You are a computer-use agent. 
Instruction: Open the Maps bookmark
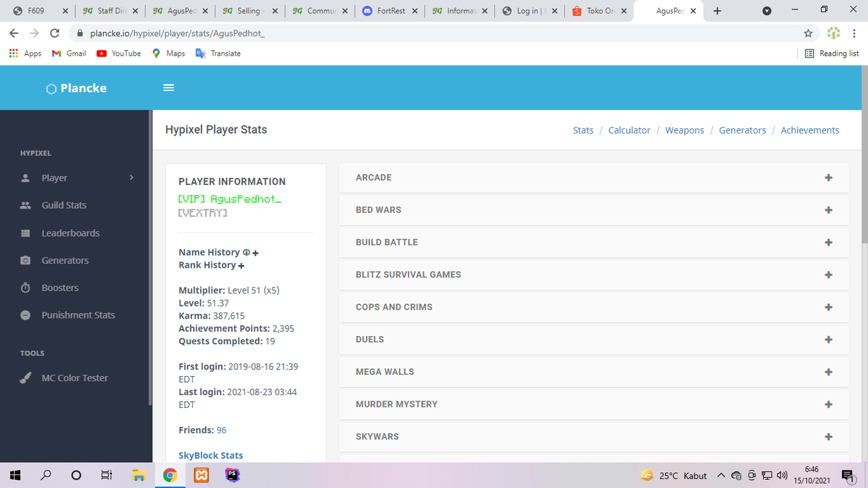(168, 54)
